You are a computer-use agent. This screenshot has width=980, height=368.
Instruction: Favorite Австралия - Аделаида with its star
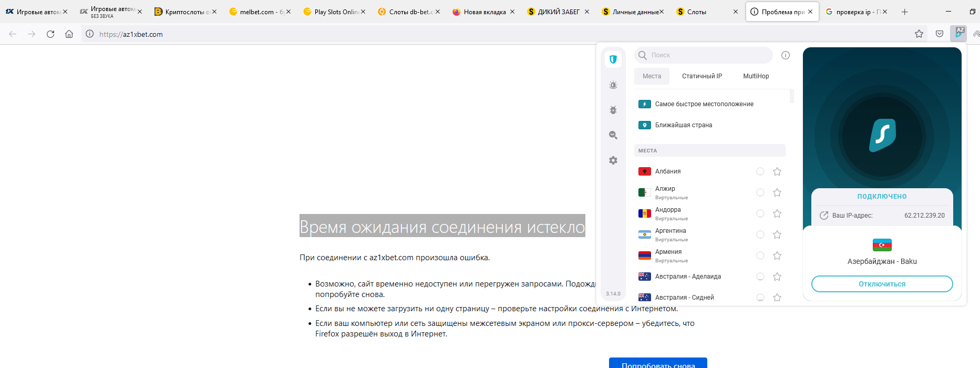tap(777, 277)
